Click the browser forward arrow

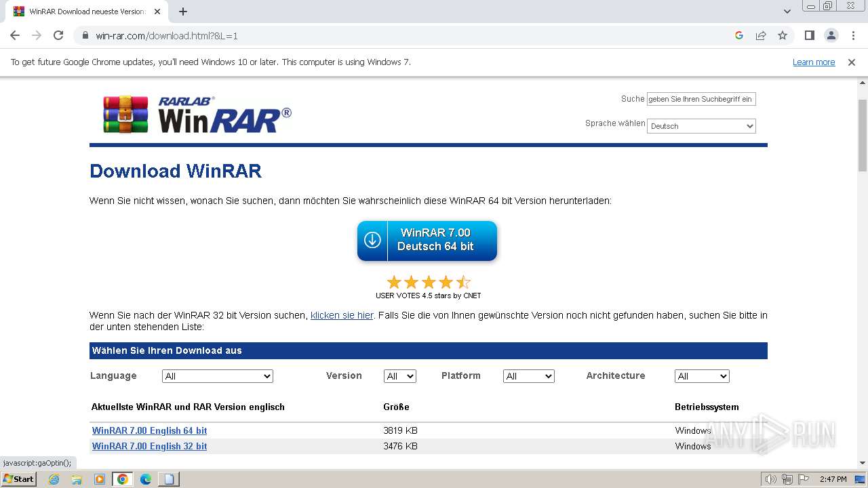[37, 35]
